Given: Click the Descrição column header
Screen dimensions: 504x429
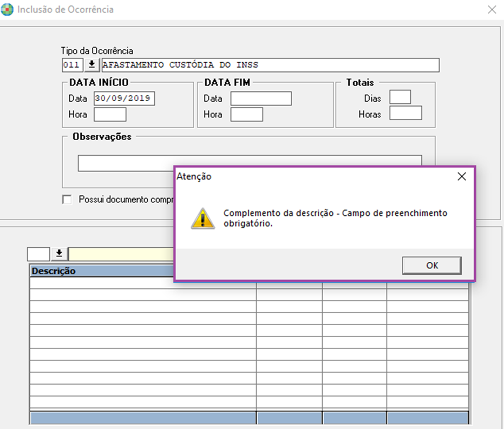Looking at the screenshot, I should 102,270.
